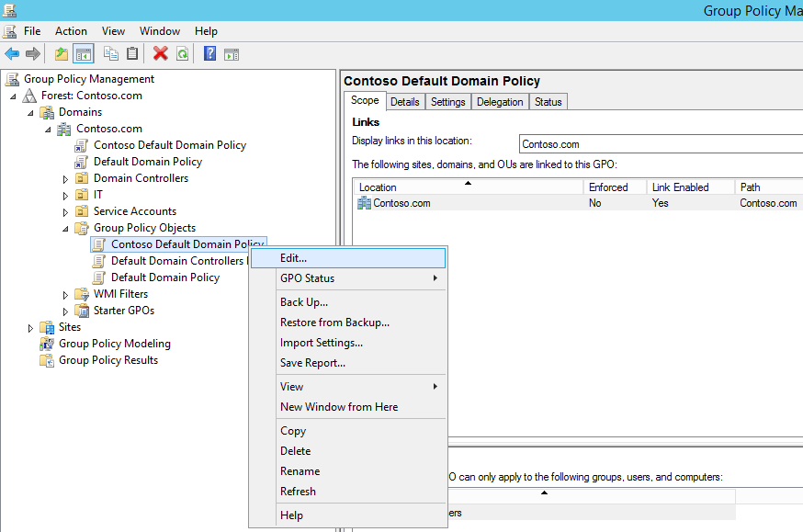The height and width of the screenshot is (532, 803).
Task: Click the Group Policy Results icon
Action: point(47,360)
